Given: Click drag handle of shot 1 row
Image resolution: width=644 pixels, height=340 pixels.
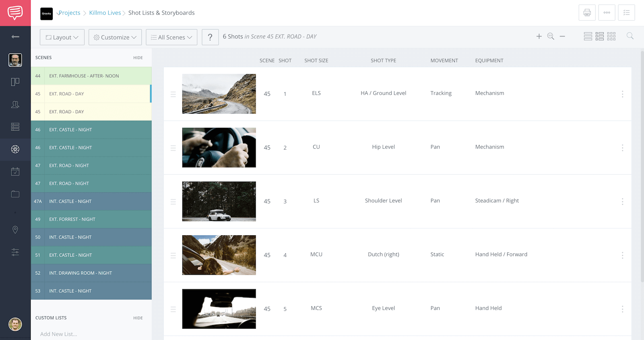Looking at the screenshot, I should tap(173, 94).
